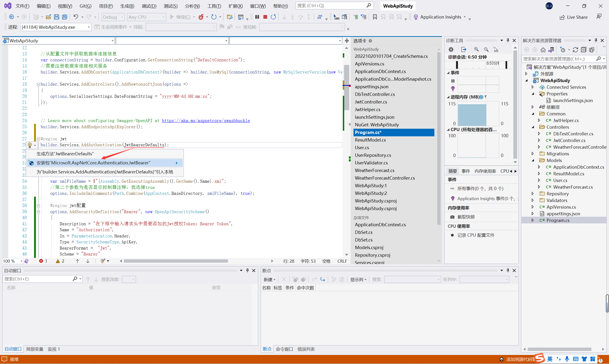
Task: Click the Save All toolbar icon
Action: [64, 17]
